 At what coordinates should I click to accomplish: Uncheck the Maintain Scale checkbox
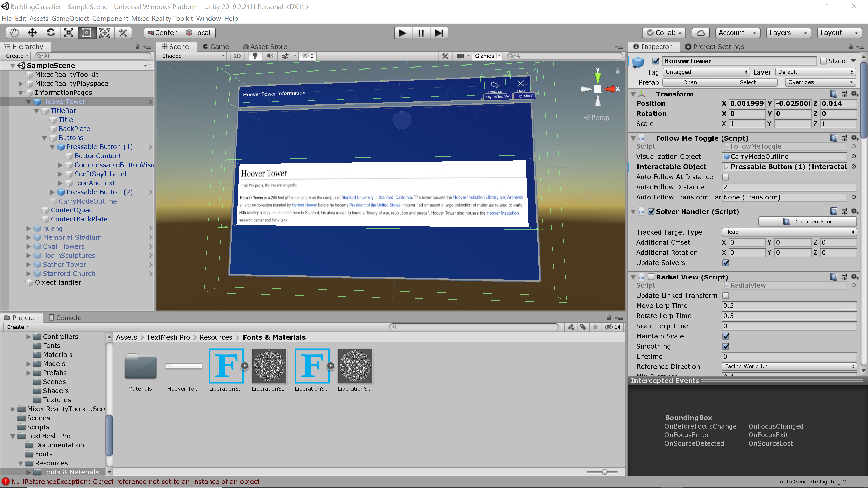click(725, 336)
